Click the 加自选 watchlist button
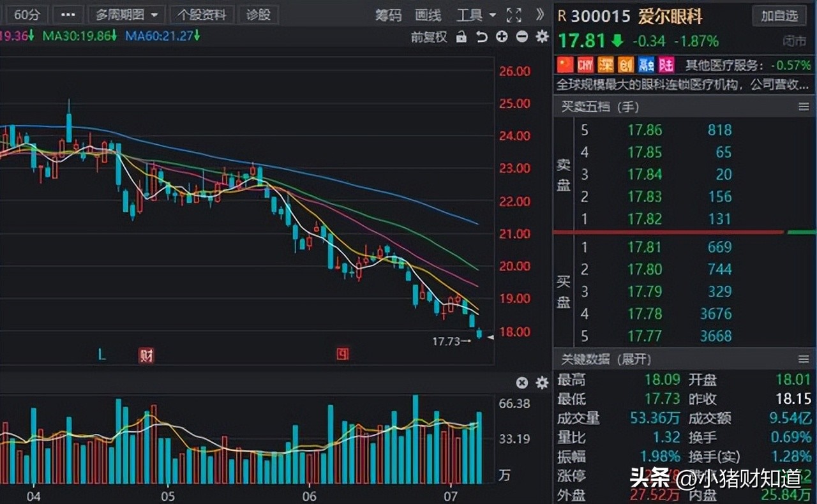The image size is (817, 504). point(779,16)
